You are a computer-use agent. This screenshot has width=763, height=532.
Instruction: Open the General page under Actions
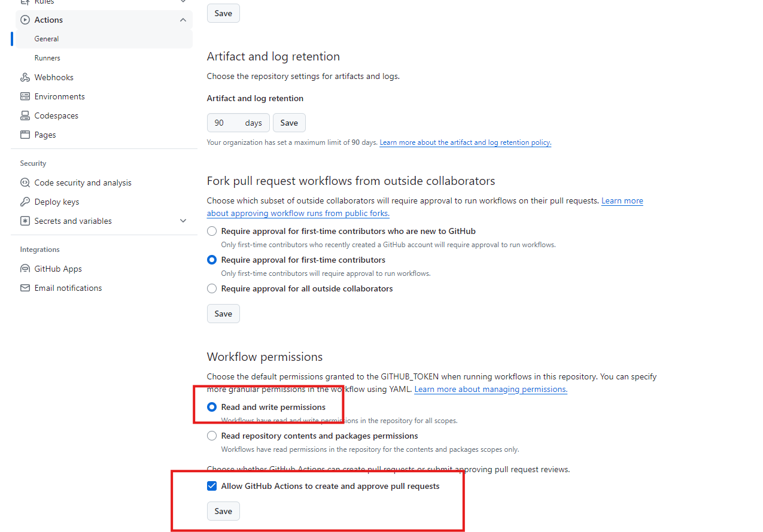click(x=45, y=38)
